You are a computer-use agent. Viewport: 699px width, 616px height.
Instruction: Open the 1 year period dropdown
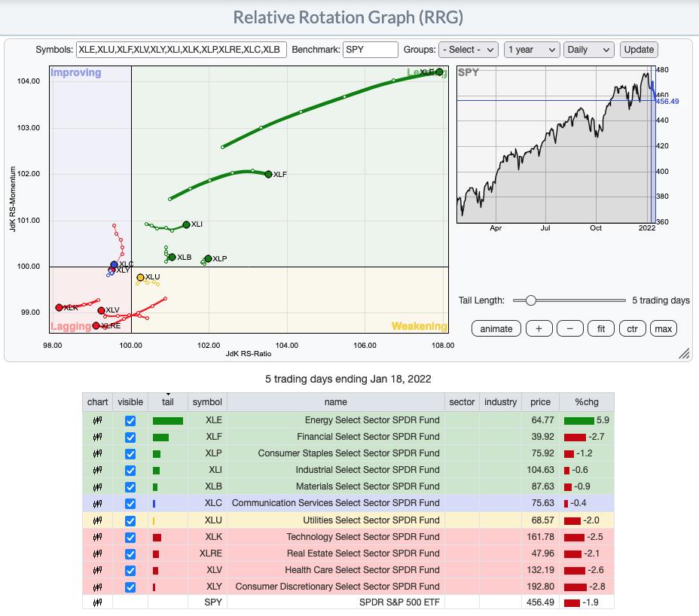[531, 50]
